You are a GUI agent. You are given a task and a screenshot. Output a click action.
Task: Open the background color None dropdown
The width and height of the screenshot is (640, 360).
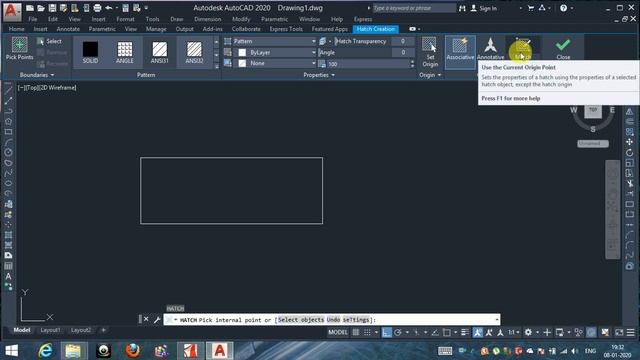(274, 63)
